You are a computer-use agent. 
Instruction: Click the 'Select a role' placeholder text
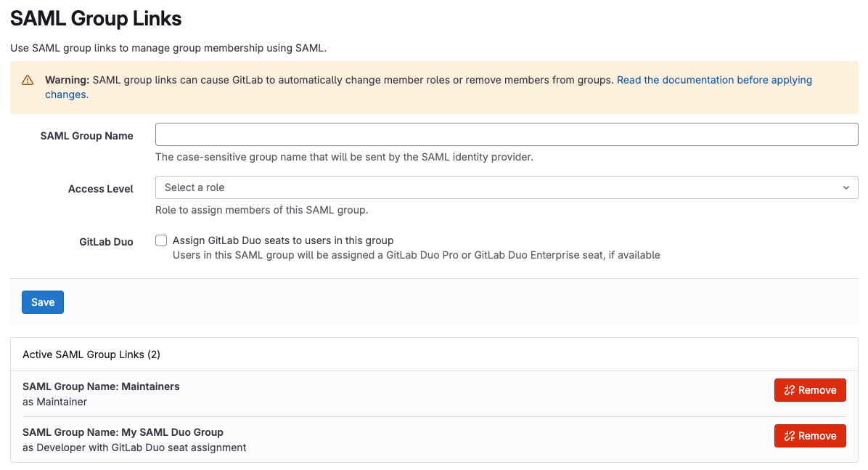(195, 187)
